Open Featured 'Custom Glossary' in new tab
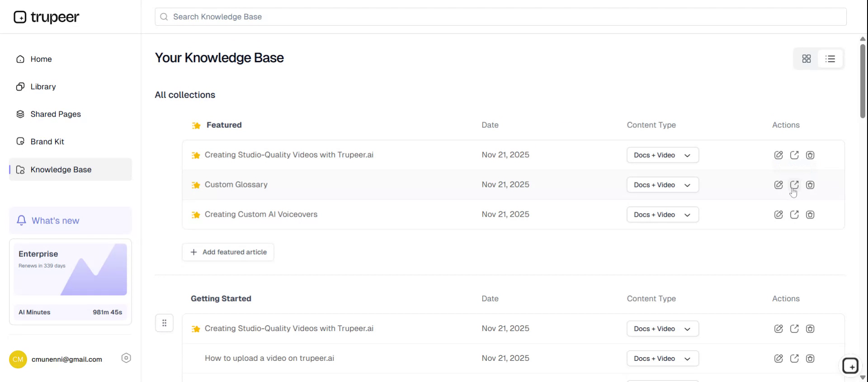The image size is (868, 382). pyautogui.click(x=794, y=185)
